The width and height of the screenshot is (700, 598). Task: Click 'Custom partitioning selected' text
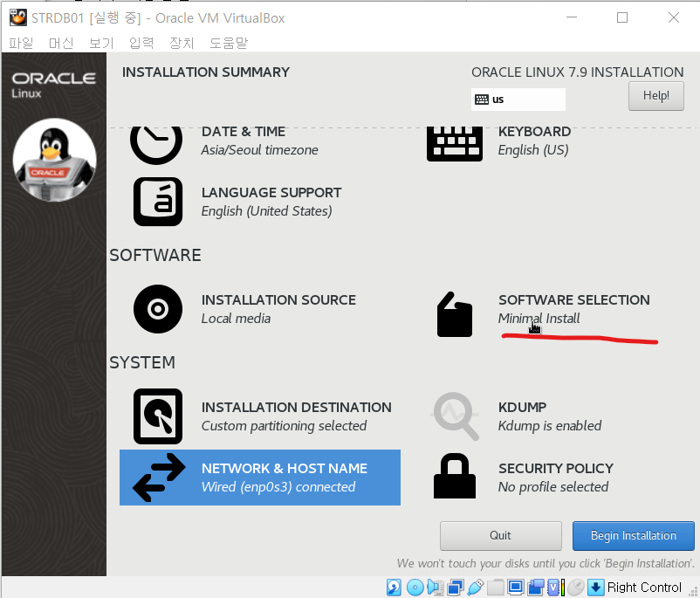click(284, 426)
